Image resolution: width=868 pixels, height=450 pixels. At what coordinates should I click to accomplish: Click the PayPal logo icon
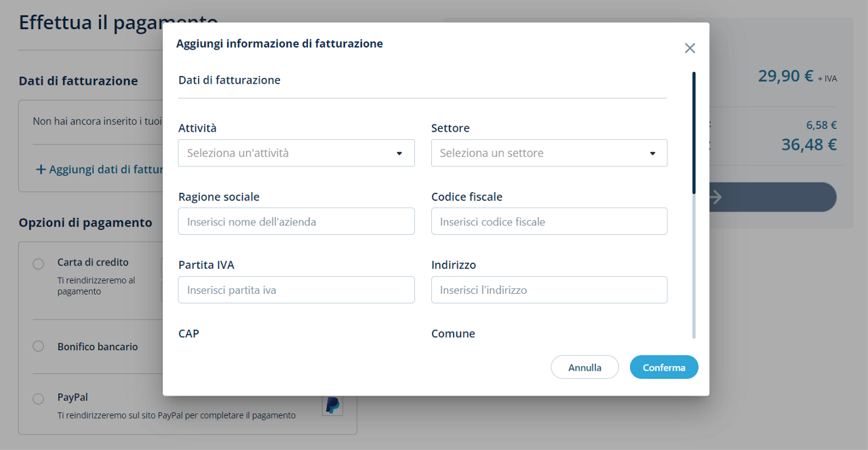pos(332,405)
